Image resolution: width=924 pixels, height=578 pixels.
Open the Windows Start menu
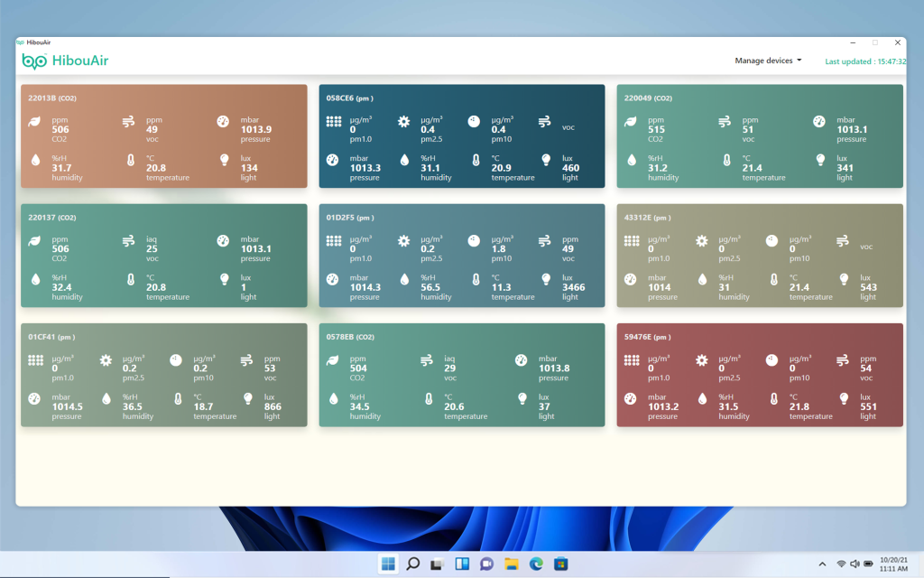(x=388, y=564)
